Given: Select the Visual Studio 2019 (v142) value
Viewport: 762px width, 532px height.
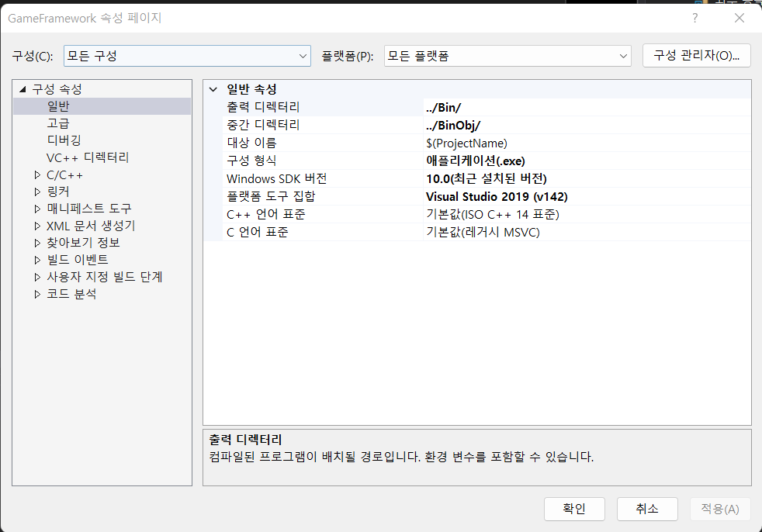Looking at the screenshot, I should pos(587,197).
